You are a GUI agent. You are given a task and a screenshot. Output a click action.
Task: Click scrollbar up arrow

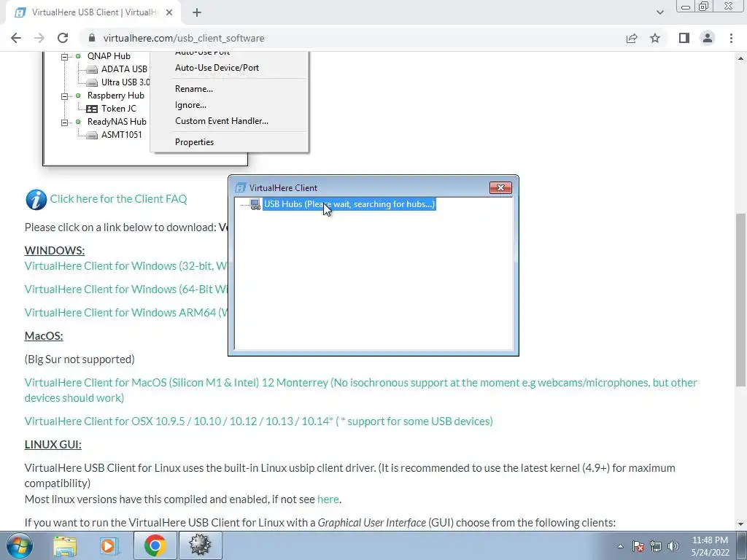[x=741, y=58]
